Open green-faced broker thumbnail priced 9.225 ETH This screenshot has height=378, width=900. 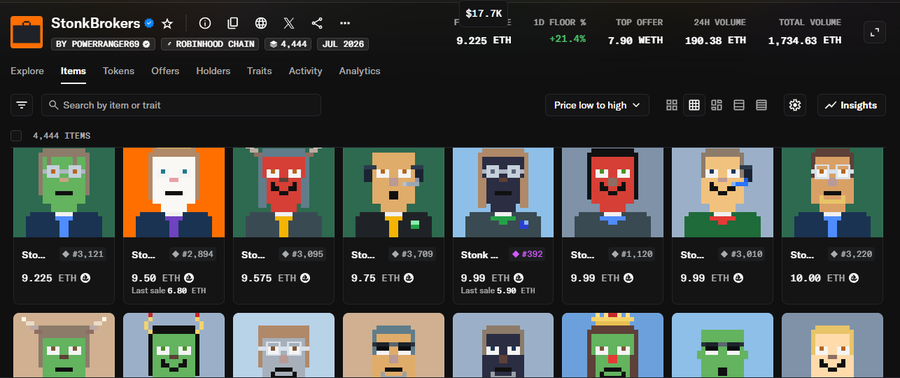coord(64,193)
